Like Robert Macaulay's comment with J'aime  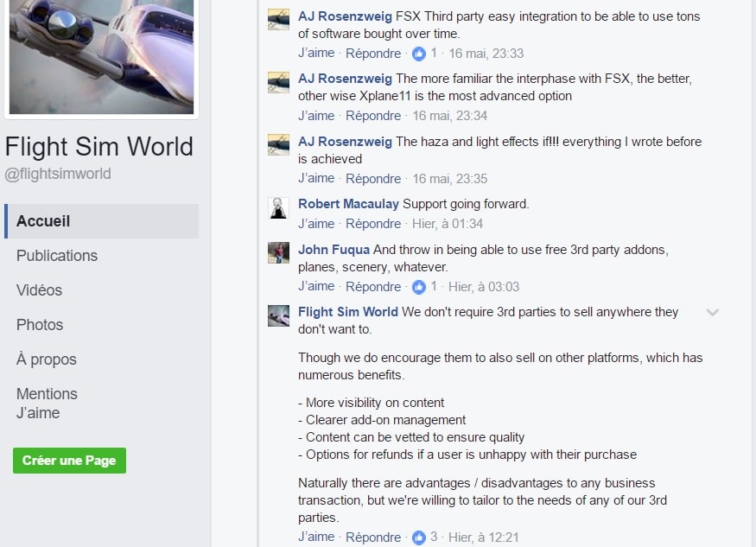pyautogui.click(x=316, y=224)
